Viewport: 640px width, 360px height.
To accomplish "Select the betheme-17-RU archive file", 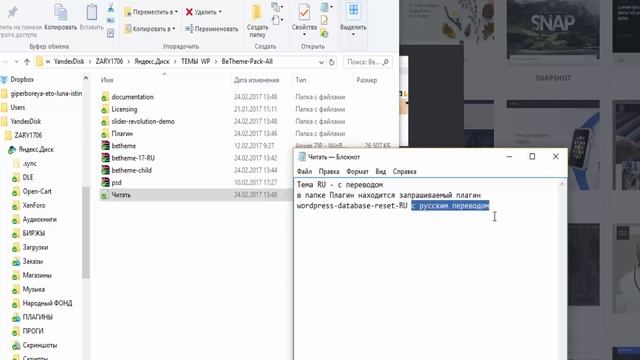I will (x=133, y=158).
